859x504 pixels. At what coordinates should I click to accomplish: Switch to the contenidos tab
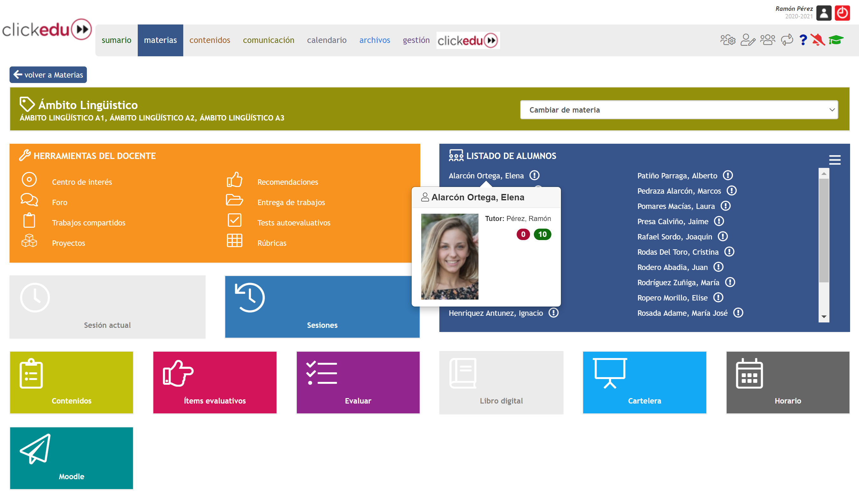210,40
